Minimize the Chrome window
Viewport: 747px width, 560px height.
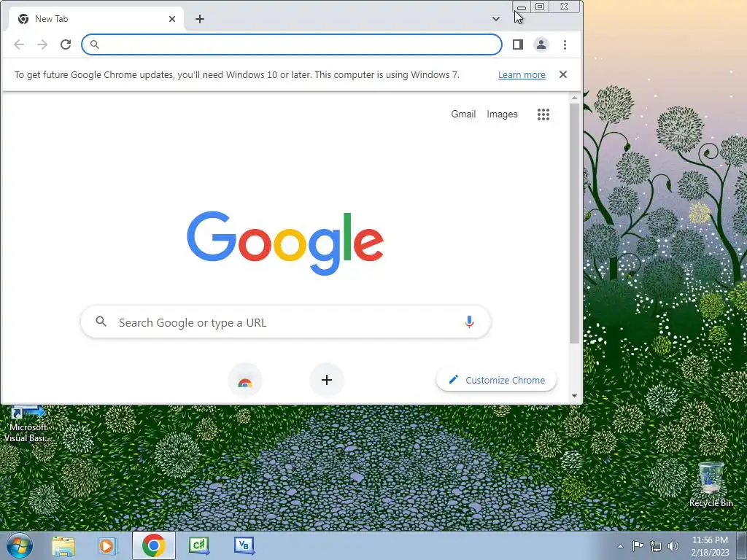point(521,7)
